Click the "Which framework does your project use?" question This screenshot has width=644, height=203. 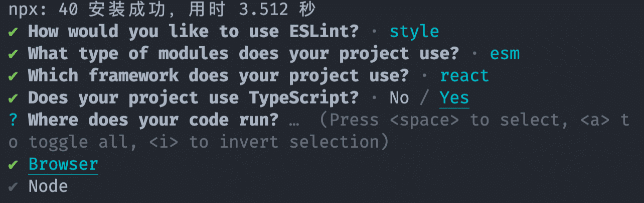coord(218,76)
